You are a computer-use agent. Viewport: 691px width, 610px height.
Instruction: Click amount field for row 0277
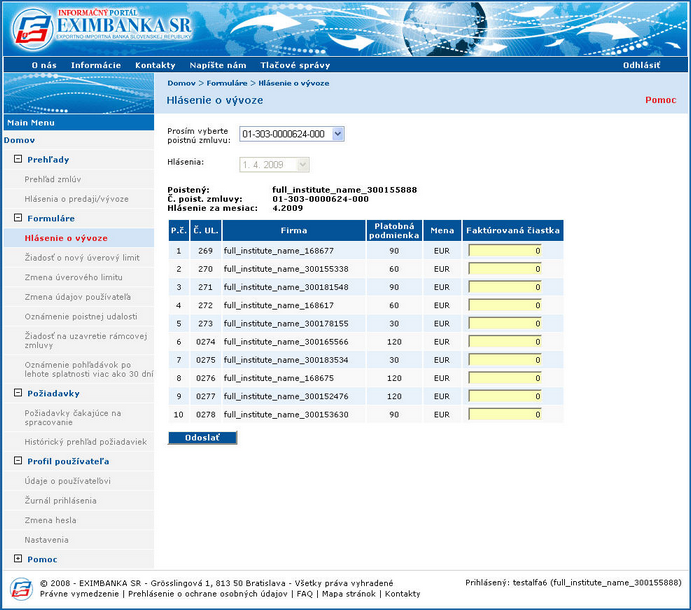505,397
